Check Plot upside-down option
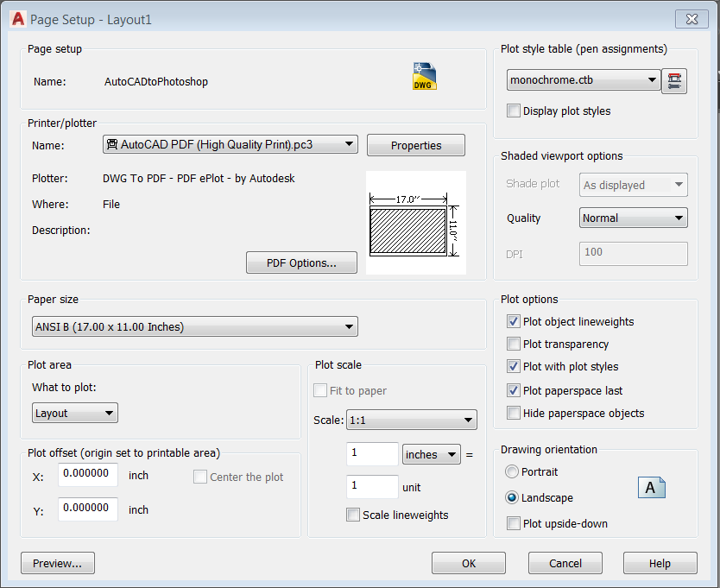 (x=514, y=523)
